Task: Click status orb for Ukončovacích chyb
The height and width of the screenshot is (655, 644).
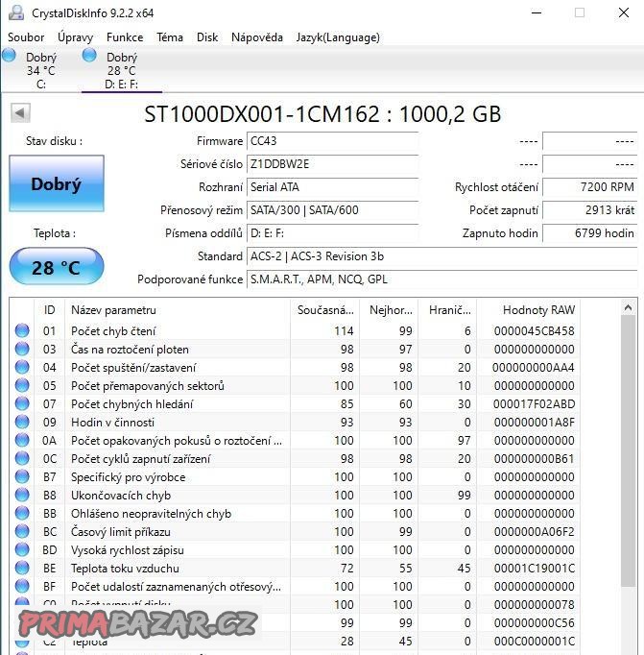Action: tap(22, 495)
